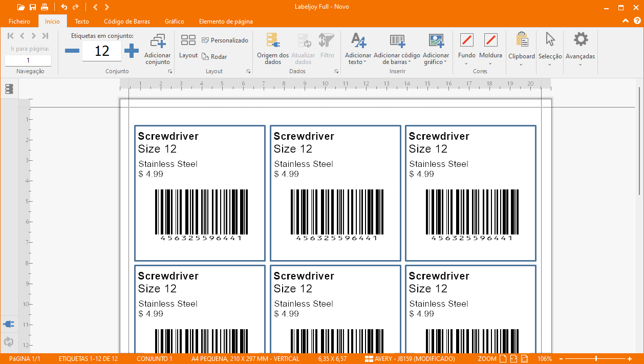Click the Etiquetas em conjunto number field

(102, 51)
